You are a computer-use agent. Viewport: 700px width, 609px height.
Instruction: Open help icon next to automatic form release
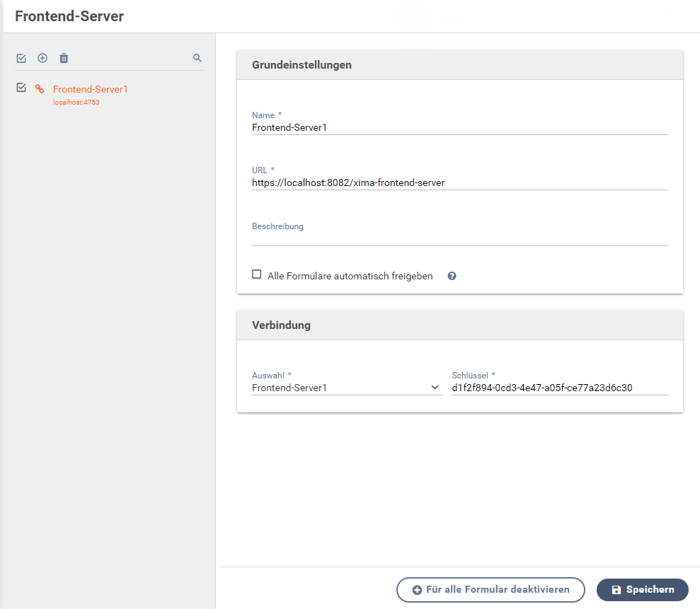[x=452, y=276]
